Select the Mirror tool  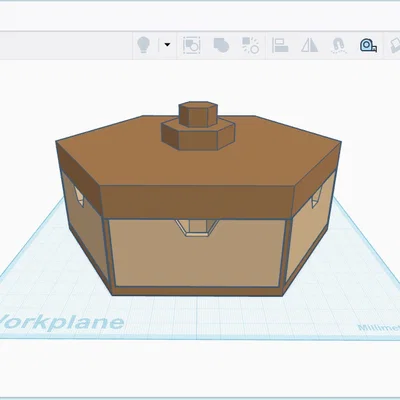pyautogui.click(x=309, y=45)
